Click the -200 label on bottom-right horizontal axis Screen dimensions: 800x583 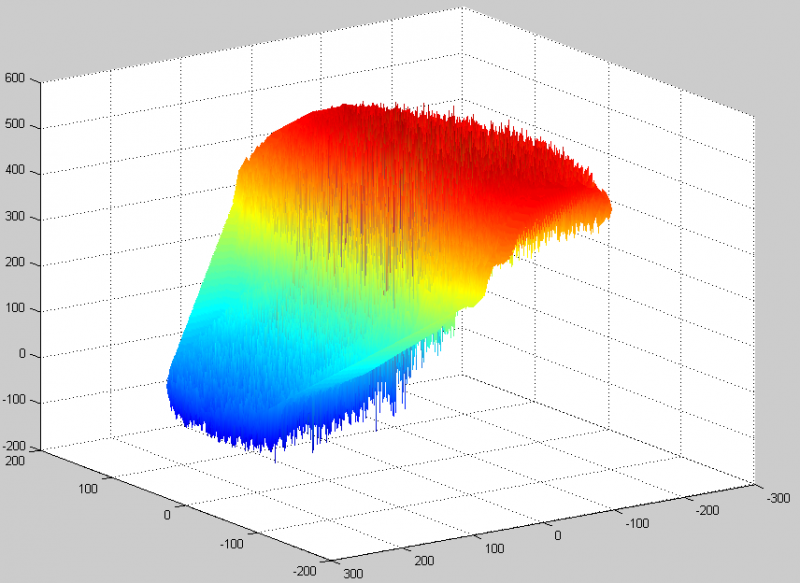(708, 510)
